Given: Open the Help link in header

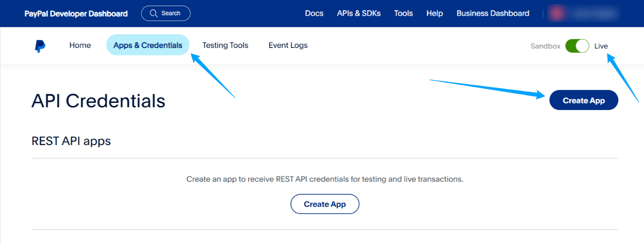Looking at the screenshot, I should click(x=434, y=13).
